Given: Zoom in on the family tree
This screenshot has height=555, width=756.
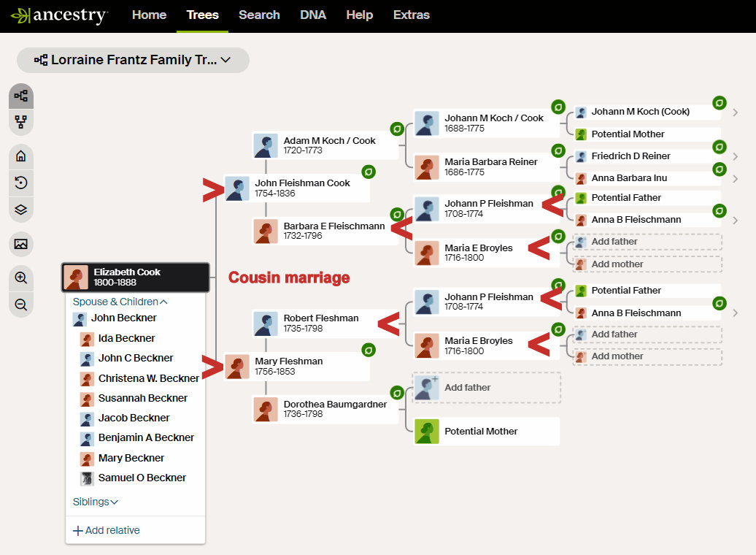Looking at the screenshot, I should tap(21, 277).
